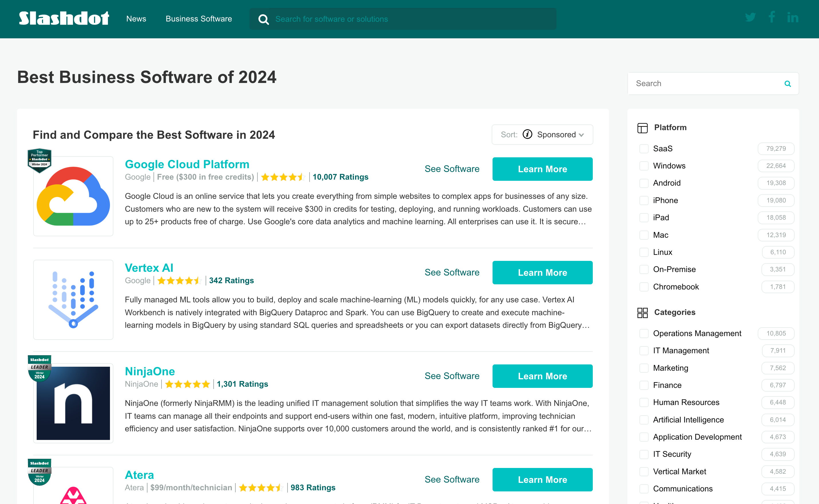Viewport: 819px width, 504px height.
Task: Open Slashdot's LinkedIn page
Action: (793, 18)
